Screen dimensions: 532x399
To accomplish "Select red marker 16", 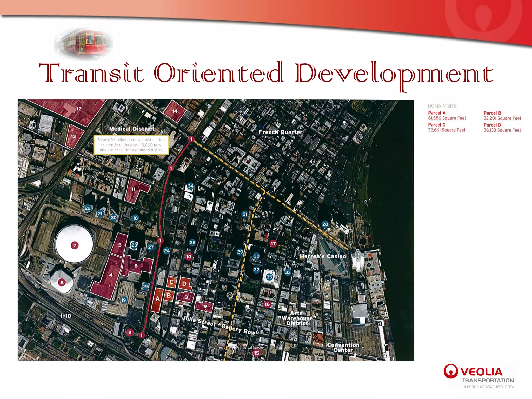I will [267, 304].
